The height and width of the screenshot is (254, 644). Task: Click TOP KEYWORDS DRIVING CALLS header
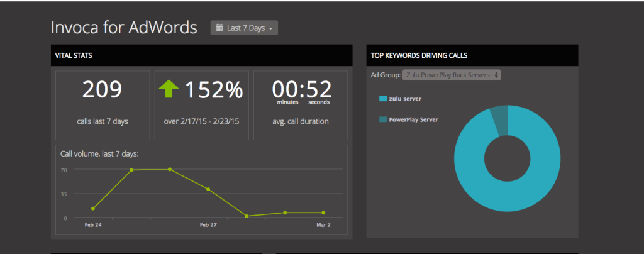(x=472, y=55)
